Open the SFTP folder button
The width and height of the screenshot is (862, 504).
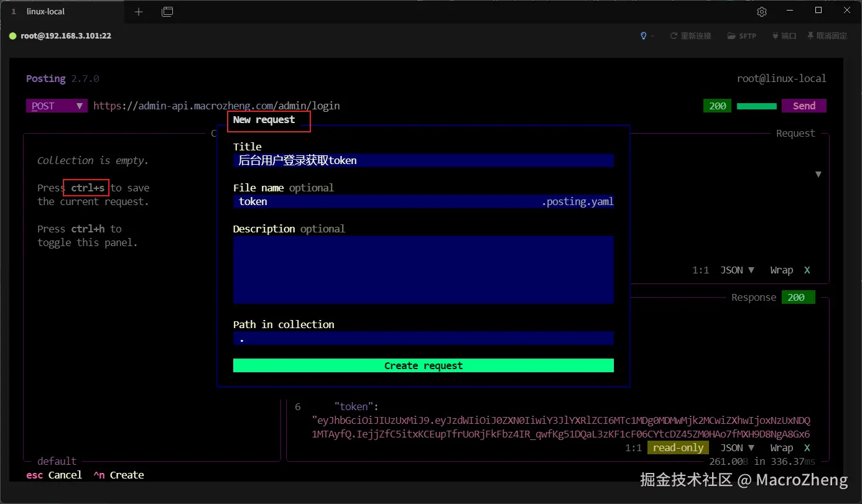coord(742,36)
